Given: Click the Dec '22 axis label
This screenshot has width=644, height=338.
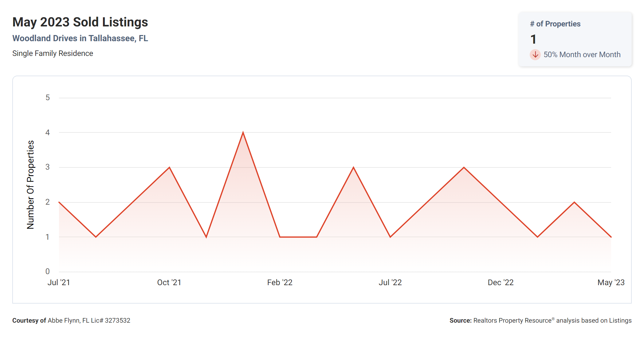Looking at the screenshot, I should (501, 282).
